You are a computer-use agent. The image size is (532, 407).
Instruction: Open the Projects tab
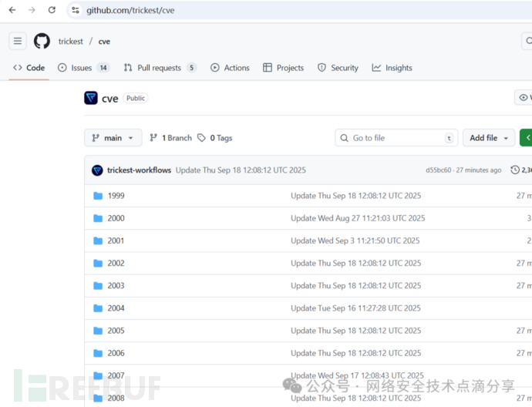pyautogui.click(x=283, y=68)
